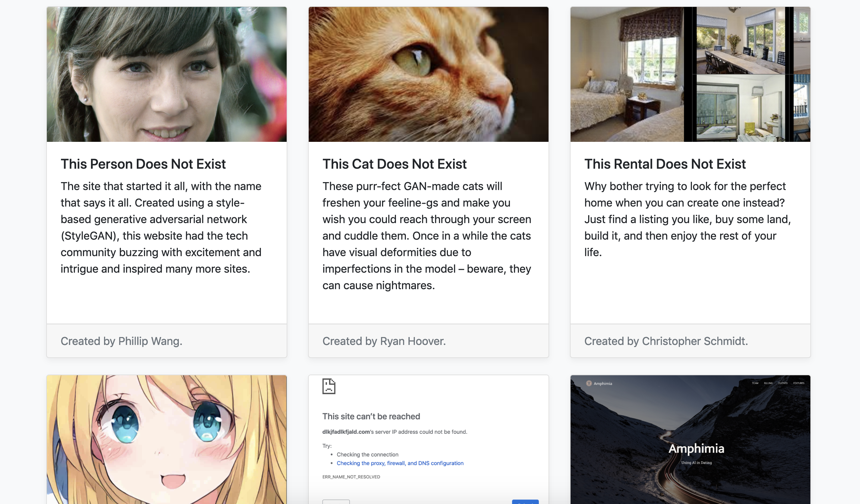Click 'Created by Ryan Hoover' footer

tap(384, 341)
